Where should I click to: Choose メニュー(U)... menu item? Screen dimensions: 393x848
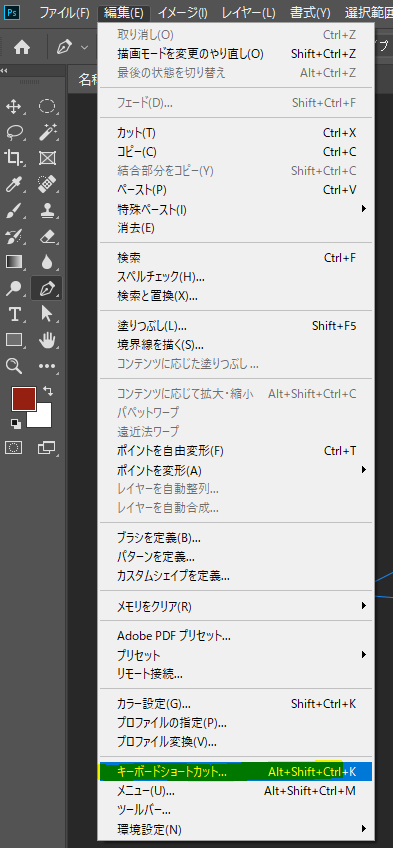pyautogui.click(x=235, y=791)
